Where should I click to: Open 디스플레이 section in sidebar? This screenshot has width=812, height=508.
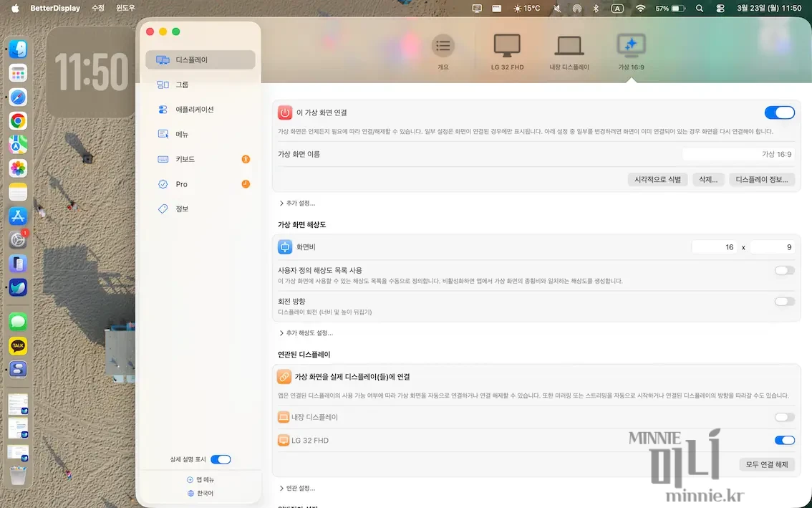click(x=200, y=59)
